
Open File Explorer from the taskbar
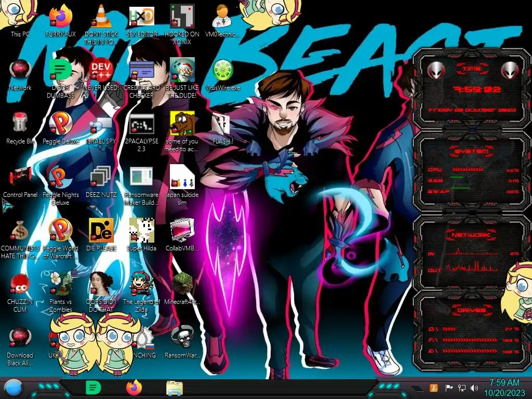point(175,388)
